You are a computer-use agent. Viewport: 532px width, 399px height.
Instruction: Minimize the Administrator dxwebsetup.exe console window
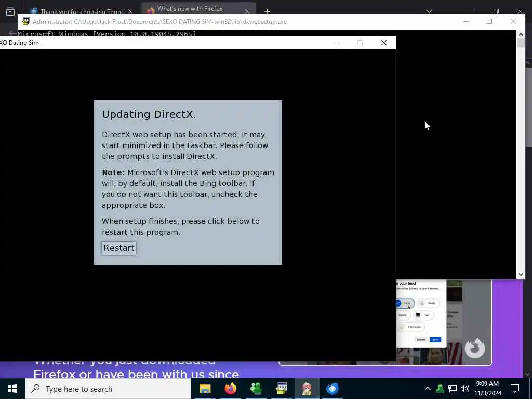(466, 21)
